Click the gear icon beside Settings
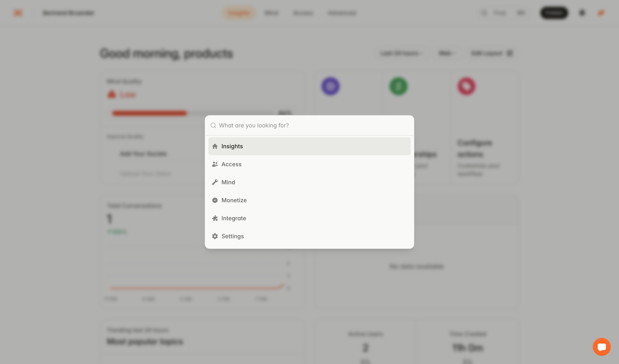The image size is (619, 364). pyautogui.click(x=215, y=236)
